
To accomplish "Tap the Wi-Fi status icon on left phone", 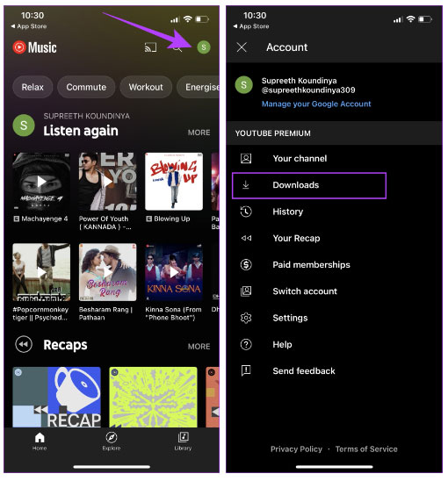I will 188,19.
